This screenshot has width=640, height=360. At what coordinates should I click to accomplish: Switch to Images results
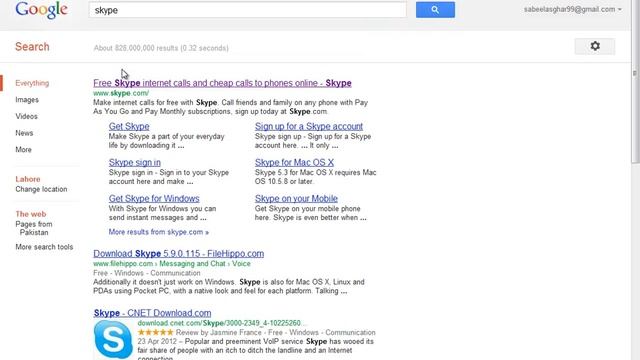(27, 100)
